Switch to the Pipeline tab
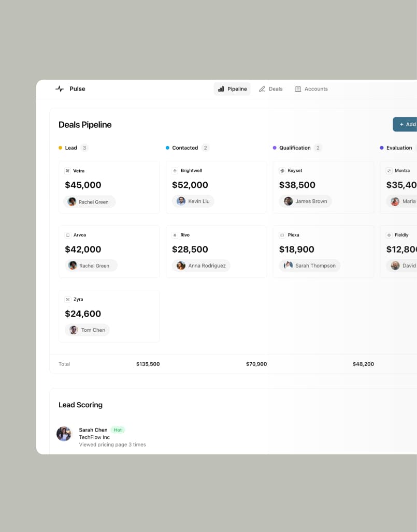Viewport: 417px width, 532px height. (232, 89)
